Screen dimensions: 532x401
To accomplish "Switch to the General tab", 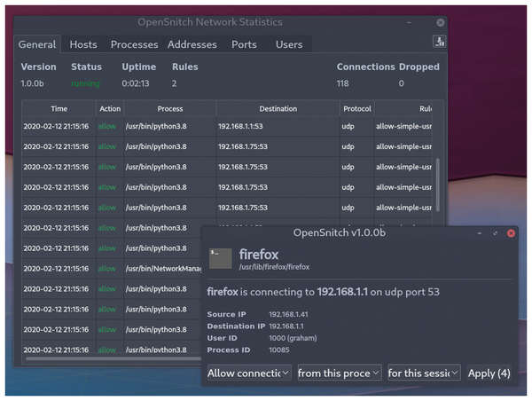I will coord(37,44).
